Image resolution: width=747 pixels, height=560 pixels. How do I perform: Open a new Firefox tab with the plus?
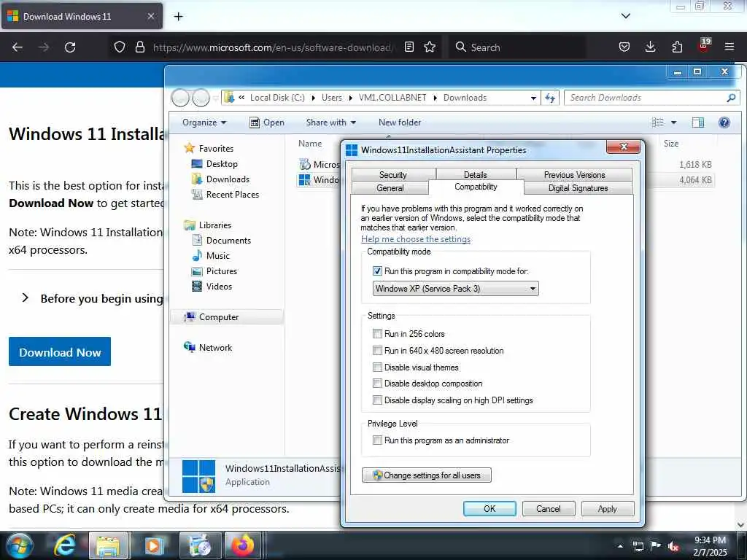coord(178,17)
